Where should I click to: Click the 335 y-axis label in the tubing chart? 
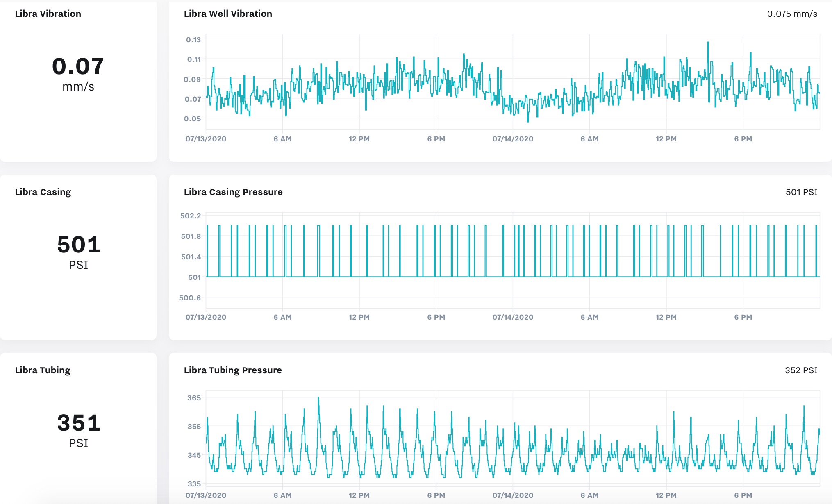coord(194,484)
